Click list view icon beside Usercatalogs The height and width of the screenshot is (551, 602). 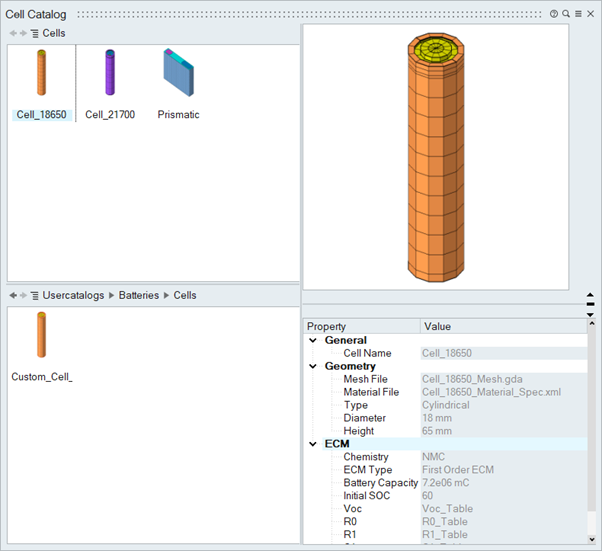(x=35, y=296)
